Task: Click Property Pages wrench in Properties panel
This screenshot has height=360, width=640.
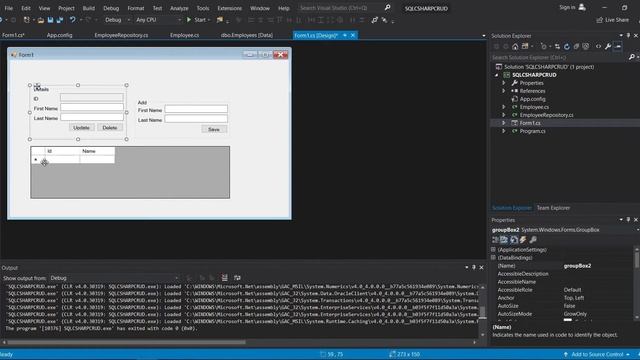Action: [533, 240]
